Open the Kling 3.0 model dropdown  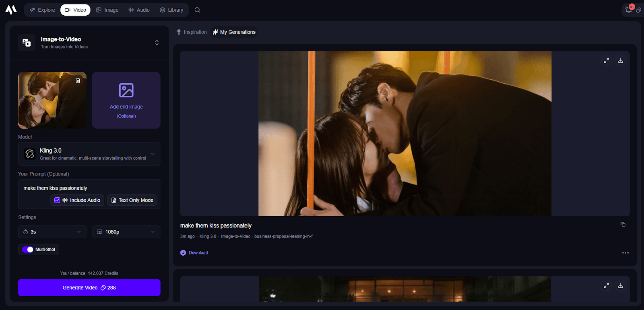click(89, 154)
